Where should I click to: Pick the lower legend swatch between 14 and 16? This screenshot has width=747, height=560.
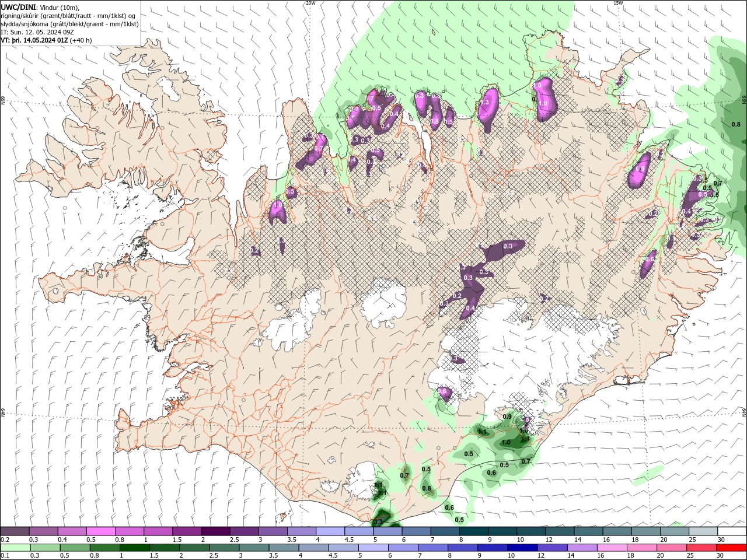pyautogui.click(x=582, y=548)
